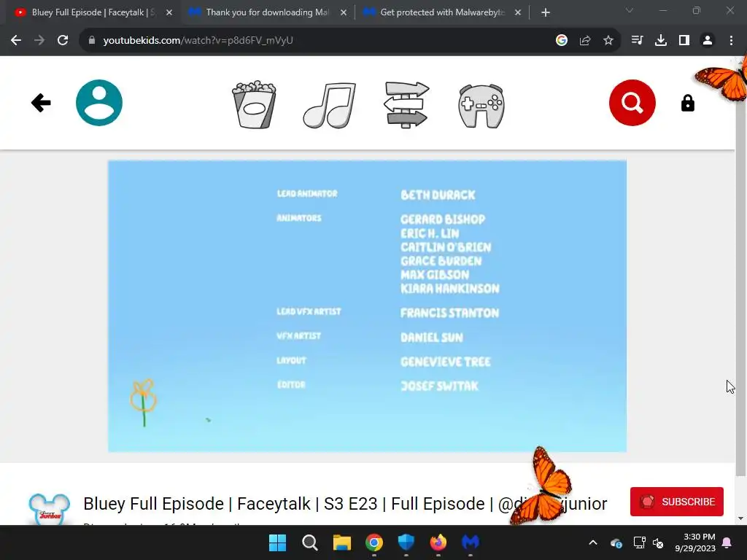747x560 pixels.
Task: Click the Bluey video player
Action: click(367, 306)
